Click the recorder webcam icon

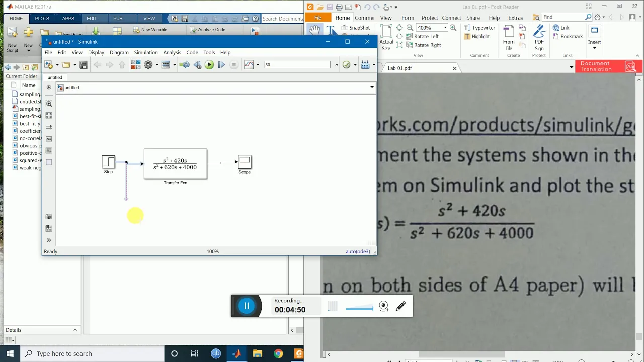point(384,306)
